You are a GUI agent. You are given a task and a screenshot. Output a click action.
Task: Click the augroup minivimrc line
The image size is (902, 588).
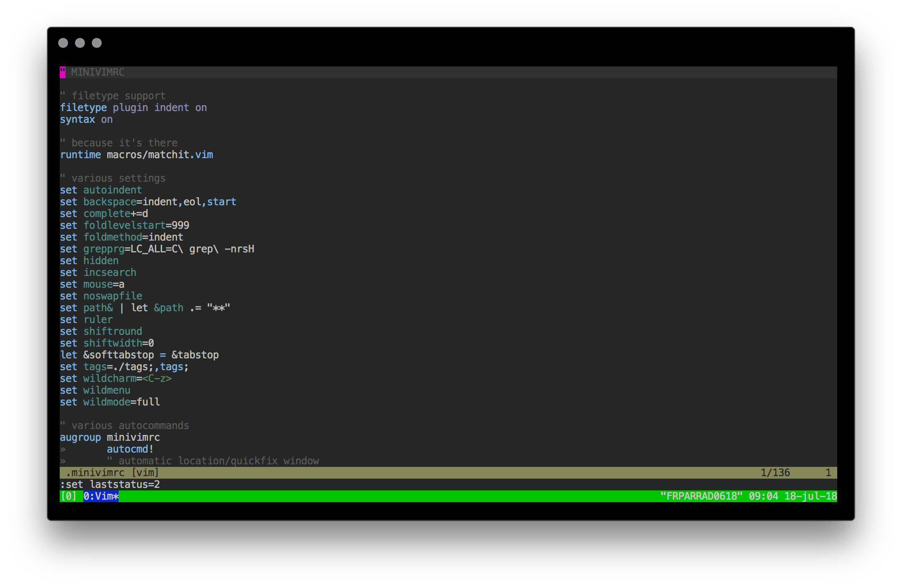click(110, 437)
